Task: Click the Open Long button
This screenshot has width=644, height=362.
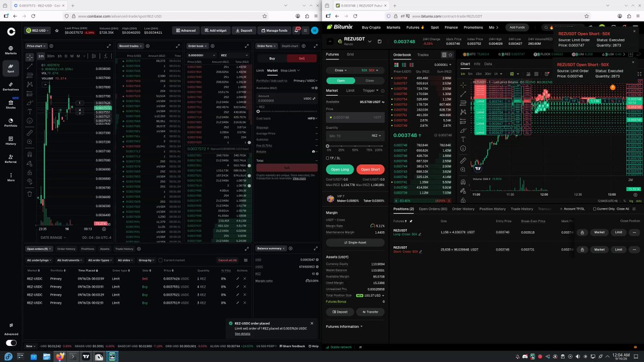Action: click(x=340, y=169)
